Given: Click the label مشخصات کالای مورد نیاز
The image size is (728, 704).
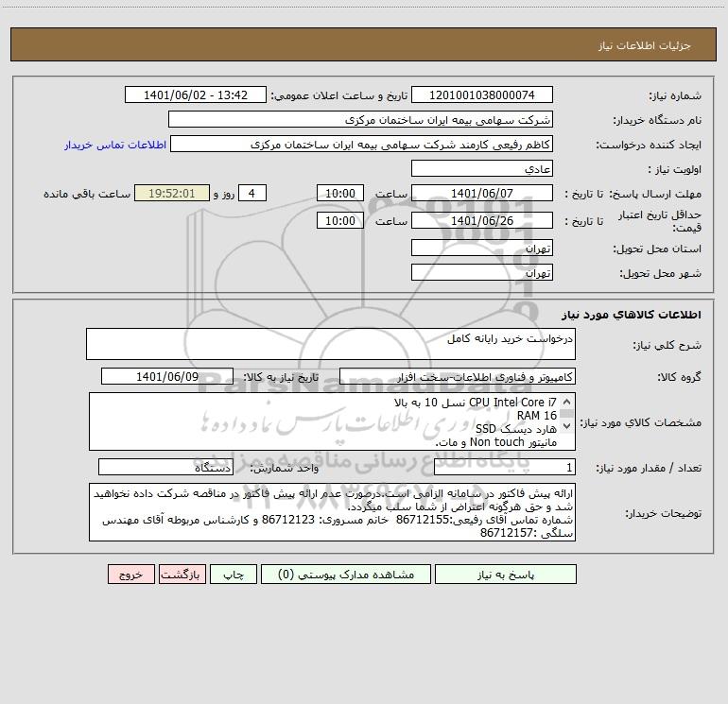Looking at the screenshot, I should coord(640,422).
